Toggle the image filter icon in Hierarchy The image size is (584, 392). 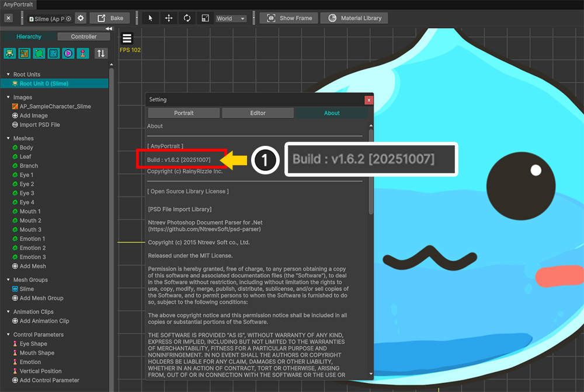coord(25,53)
